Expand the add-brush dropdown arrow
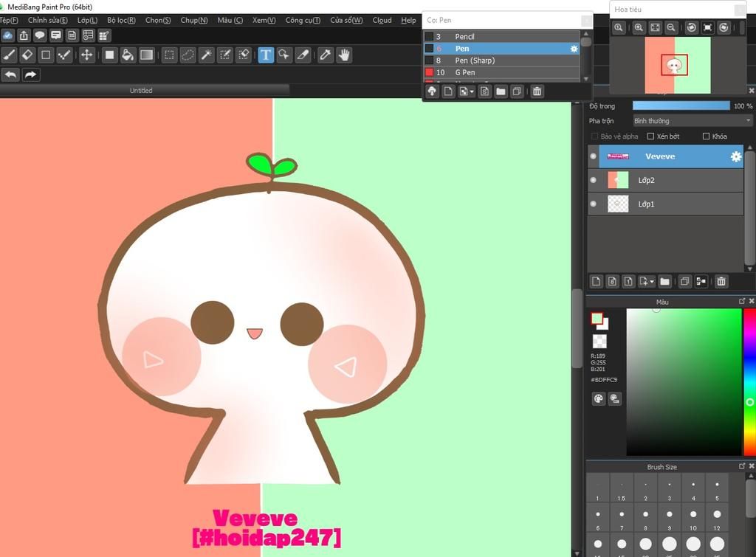Screen dimensions: 756x557 472,91
